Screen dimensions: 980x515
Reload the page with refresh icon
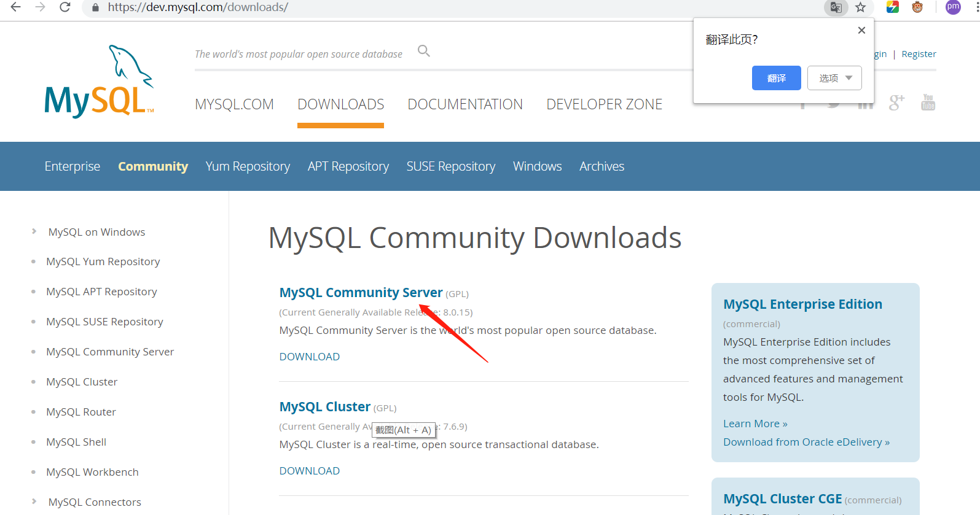(x=65, y=7)
